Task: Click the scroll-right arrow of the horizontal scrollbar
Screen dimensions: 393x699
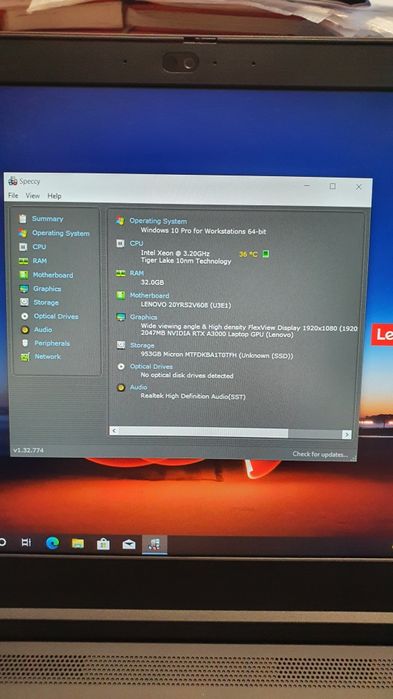Action: tap(347, 434)
